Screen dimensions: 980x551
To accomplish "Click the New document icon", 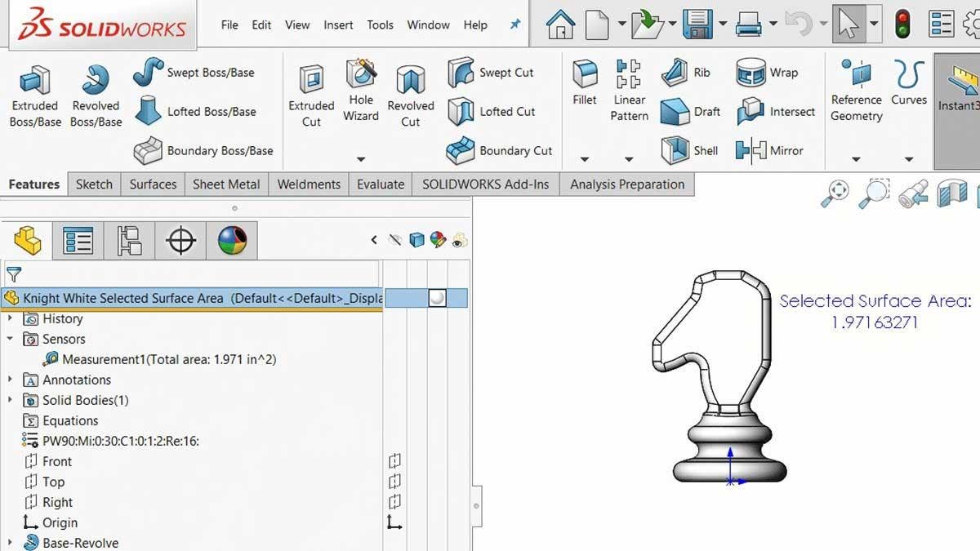I will (598, 24).
